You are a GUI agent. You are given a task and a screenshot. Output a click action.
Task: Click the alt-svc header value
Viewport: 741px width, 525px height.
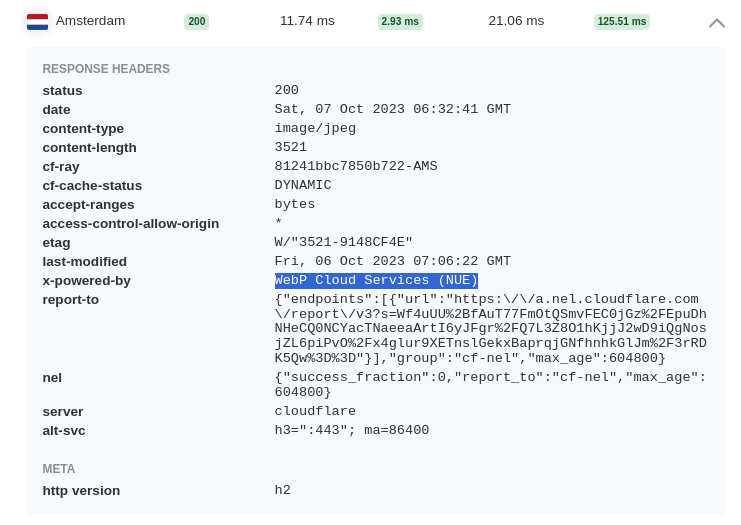click(x=352, y=430)
